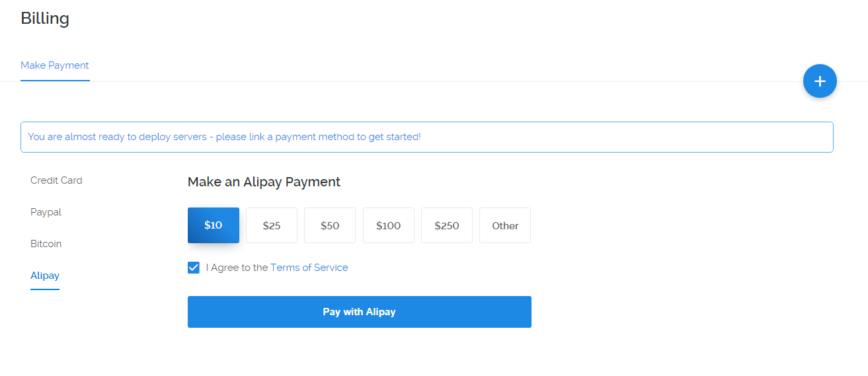The width and height of the screenshot is (868, 376).
Task: Choose Other to enter custom amount
Action: coord(505,225)
